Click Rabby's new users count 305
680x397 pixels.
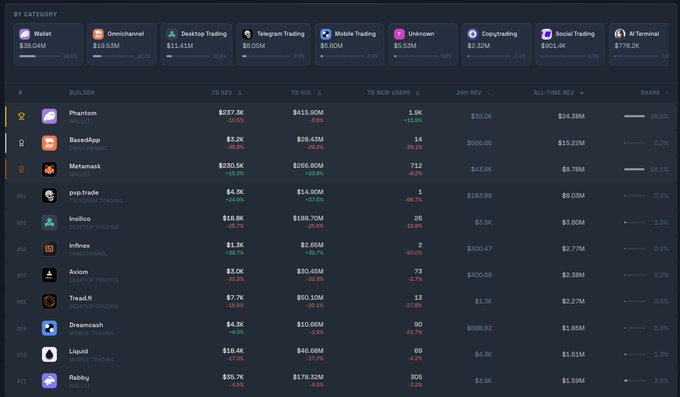click(x=416, y=377)
